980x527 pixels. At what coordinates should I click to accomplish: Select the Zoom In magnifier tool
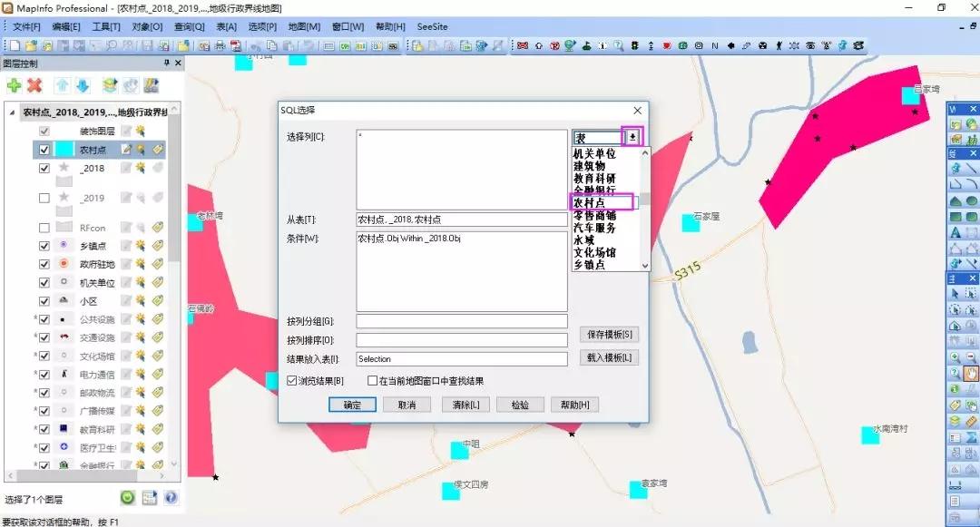click(x=955, y=357)
